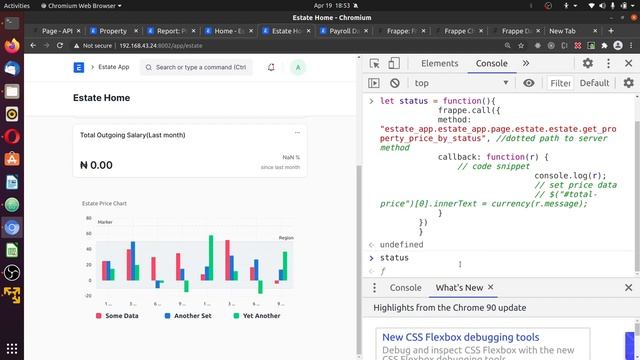Open the drawer three-dot menu
This screenshot has width=640, height=360.
pos(374,288)
